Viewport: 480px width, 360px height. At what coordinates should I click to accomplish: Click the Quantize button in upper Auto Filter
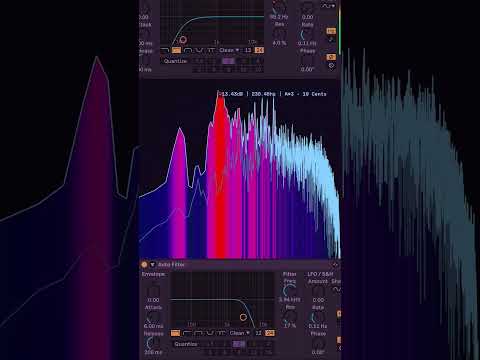175,61
